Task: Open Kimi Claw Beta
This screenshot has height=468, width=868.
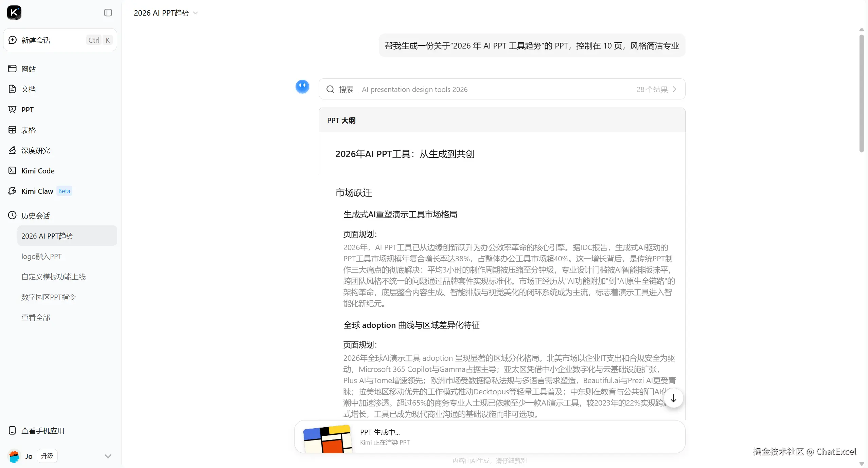Action: pyautogui.click(x=37, y=191)
